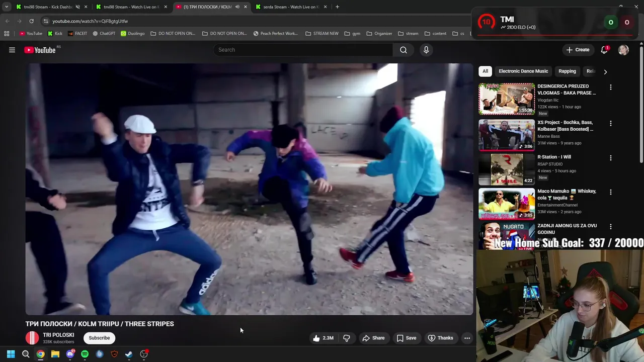View site information next to URL
The image size is (644, 362).
pos(46,21)
